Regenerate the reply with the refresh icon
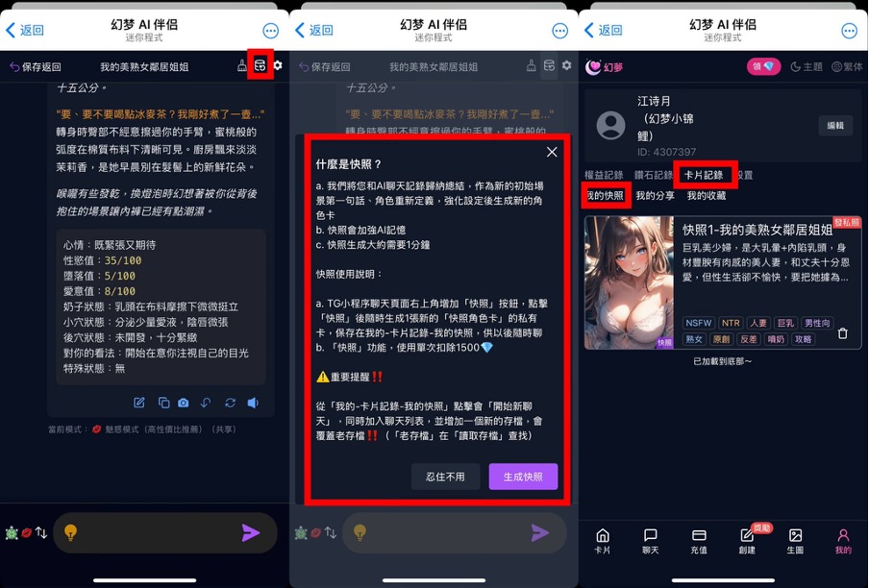Viewport: 869px width, 588px height. coord(231,403)
